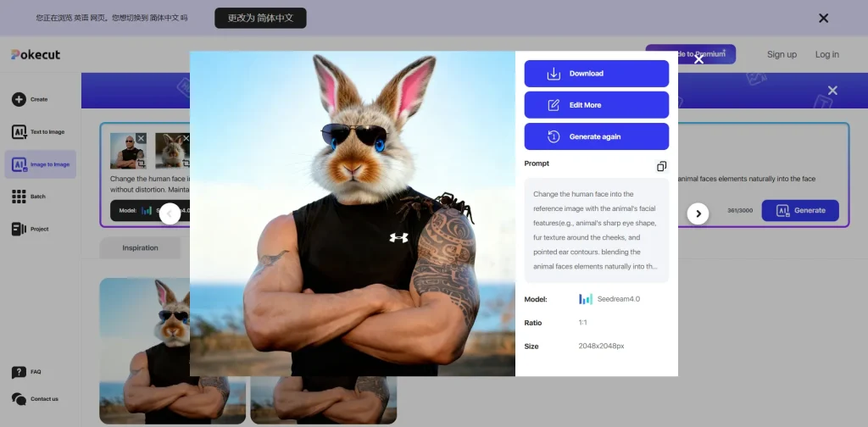Click the large rabbit-headed preview image
The width and height of the screenshot is (868, 427).
[353, 213]
